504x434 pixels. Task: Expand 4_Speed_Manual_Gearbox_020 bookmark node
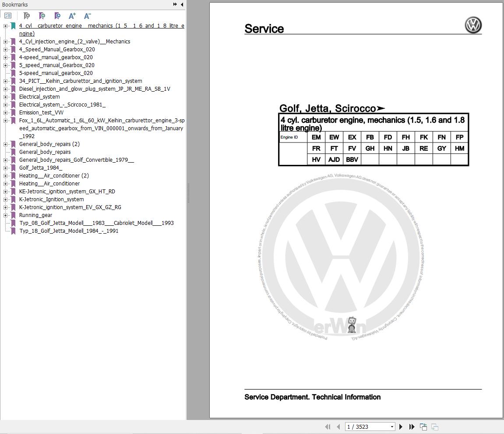pos(5,50)
